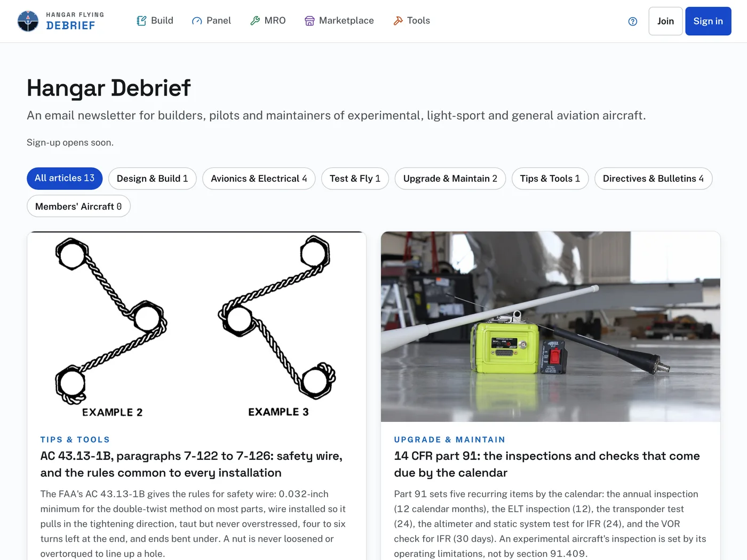
Task: Open help via the question mark icon
Action: tap(633, 21)
